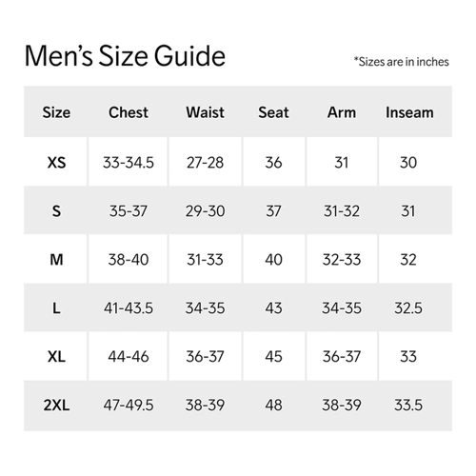Image resolution: width=476 pixels, height=476 pixels.
Task: Select the Waist column header
Action: [x=205, y=112]
